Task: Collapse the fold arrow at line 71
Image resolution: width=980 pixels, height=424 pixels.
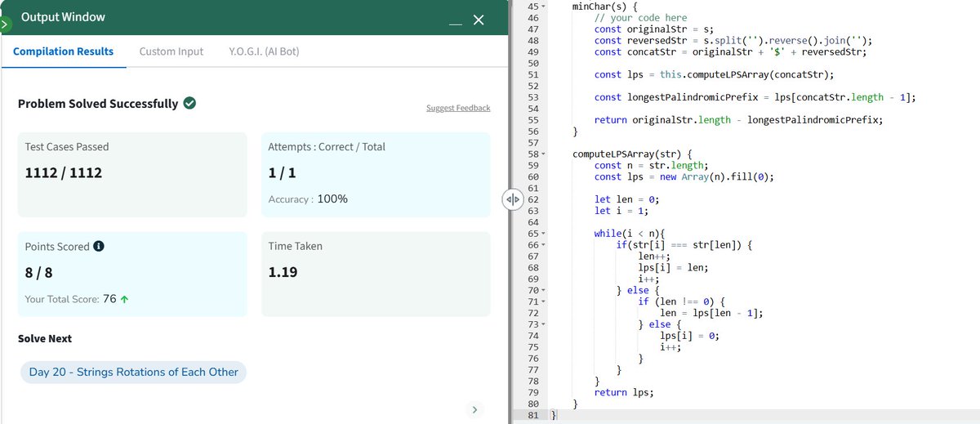Action: [x=544, y=301]
